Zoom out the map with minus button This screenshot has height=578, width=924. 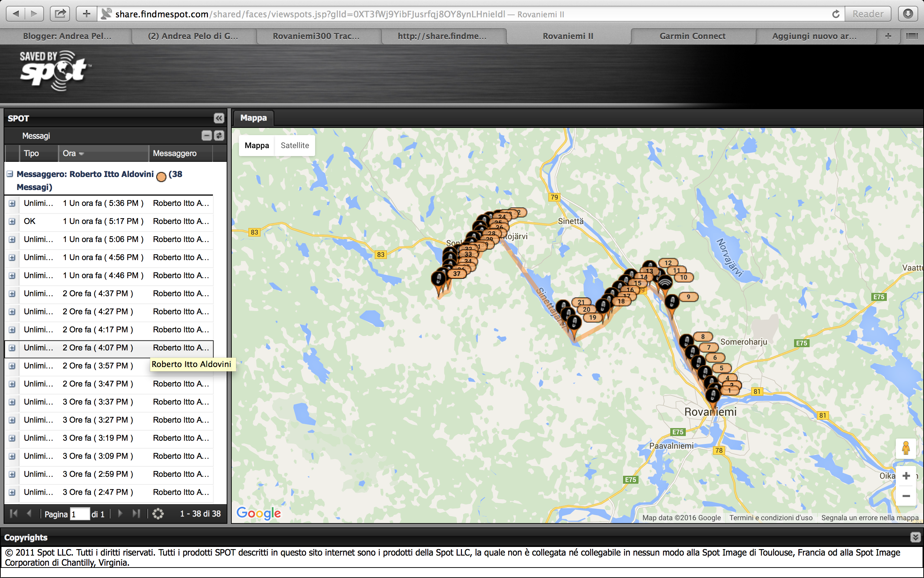click(x=906, y=496)
